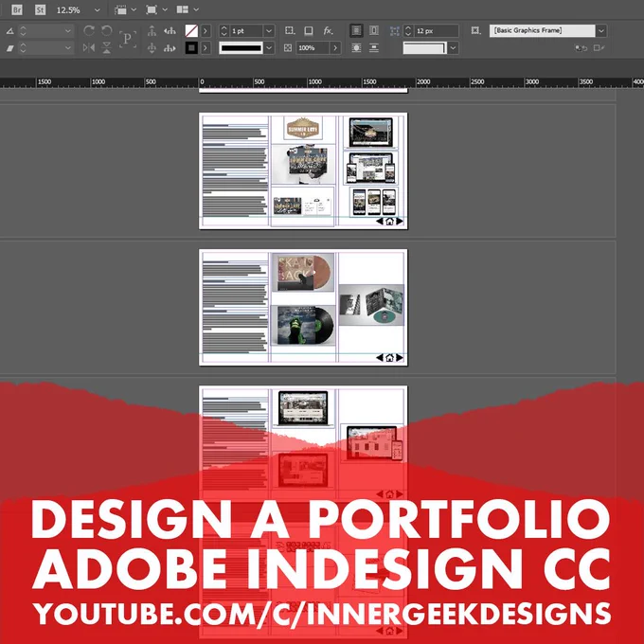Open Adobe Stock with the St icon
The height and width of the screenshot is (644, 644).
click(40, 9)
